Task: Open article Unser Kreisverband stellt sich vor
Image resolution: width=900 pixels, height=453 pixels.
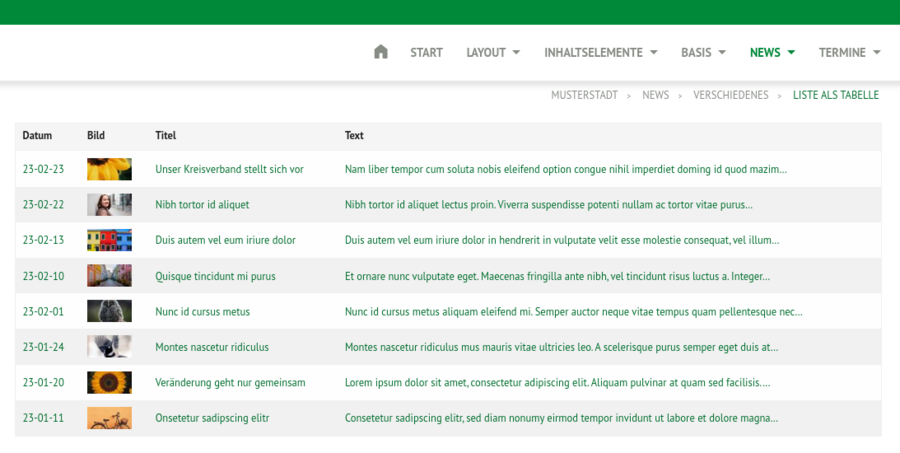Action: click(x=229, y=169)
